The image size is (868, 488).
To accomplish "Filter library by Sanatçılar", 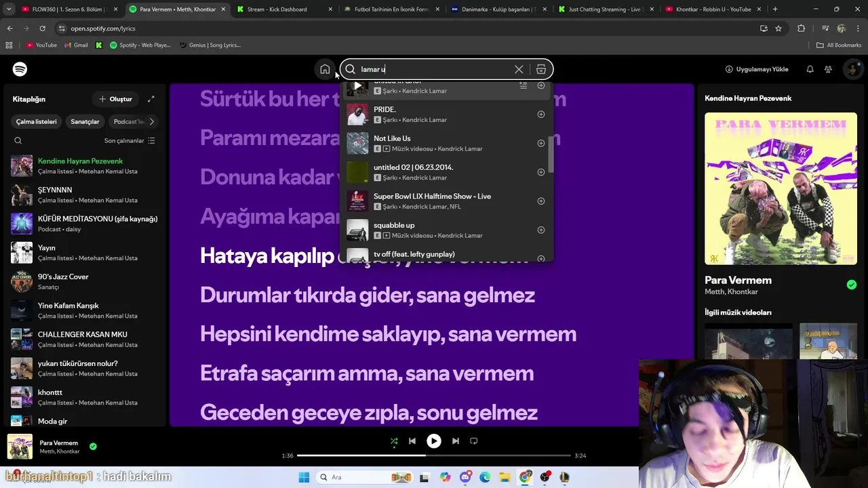I will (85, 121).
